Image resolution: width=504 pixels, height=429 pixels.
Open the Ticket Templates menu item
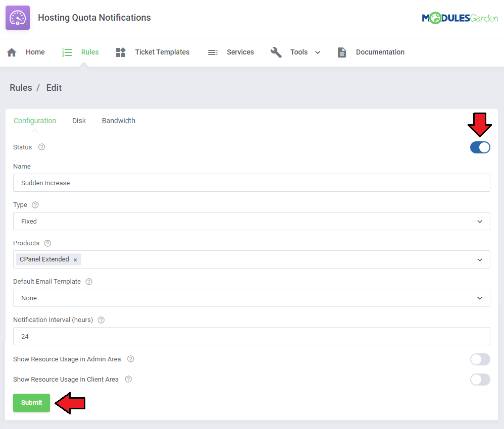pos(162,52)
